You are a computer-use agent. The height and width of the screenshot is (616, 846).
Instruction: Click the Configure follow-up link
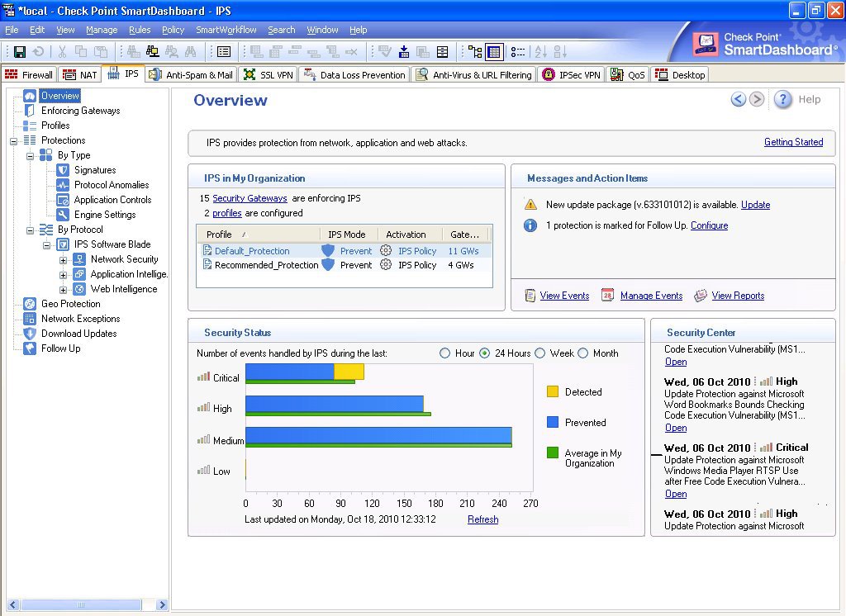709,225
